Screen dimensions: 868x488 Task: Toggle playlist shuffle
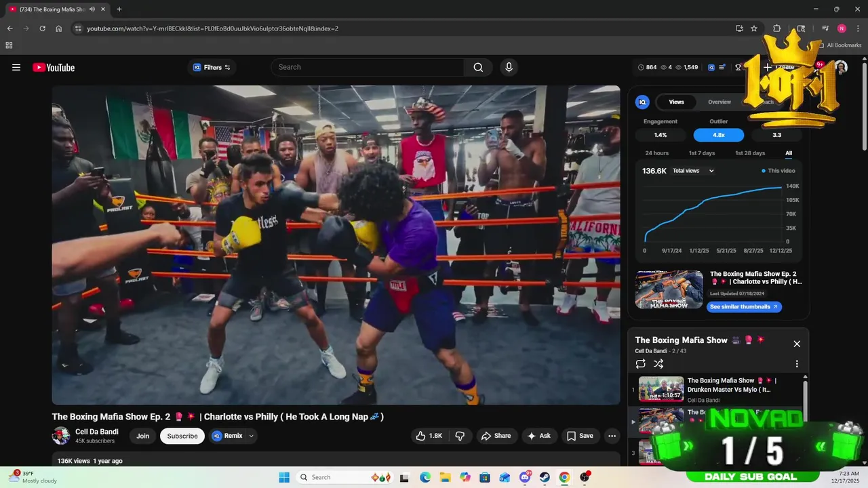pos(658,364)
